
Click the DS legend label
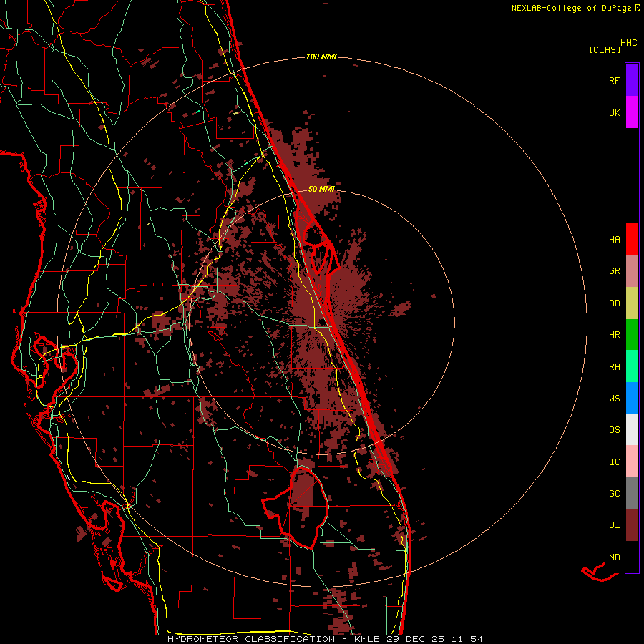[x=614, y=430]
